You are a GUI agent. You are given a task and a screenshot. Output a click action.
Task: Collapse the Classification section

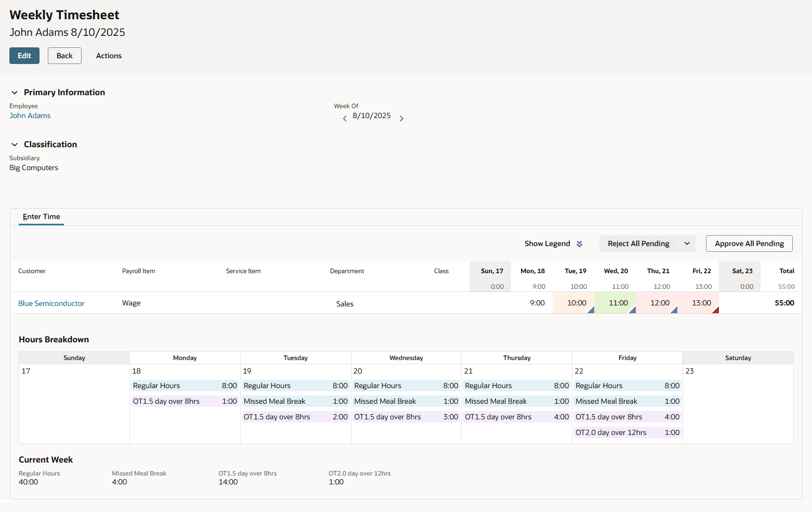click(14, 144)
